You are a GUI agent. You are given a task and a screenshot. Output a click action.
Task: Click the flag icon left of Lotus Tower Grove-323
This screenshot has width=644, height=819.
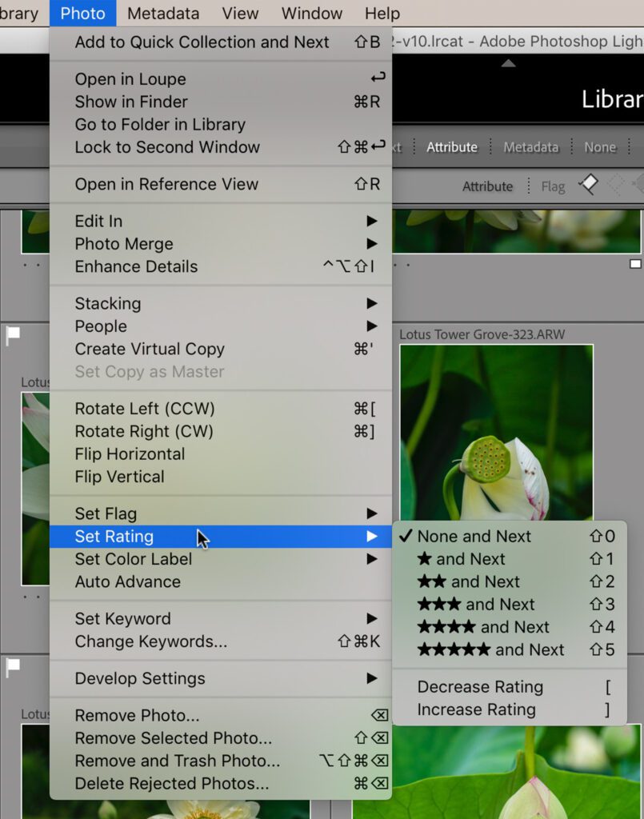[x=13, y=336]
